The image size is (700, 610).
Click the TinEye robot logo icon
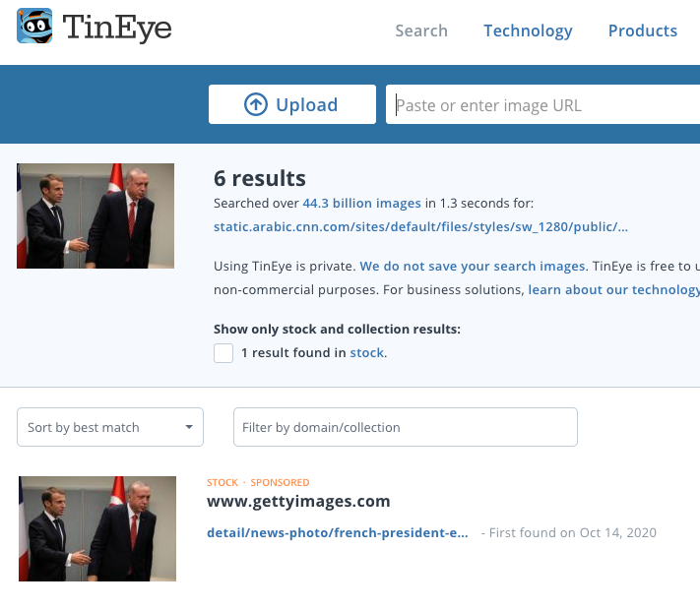(x=34, y=26)
